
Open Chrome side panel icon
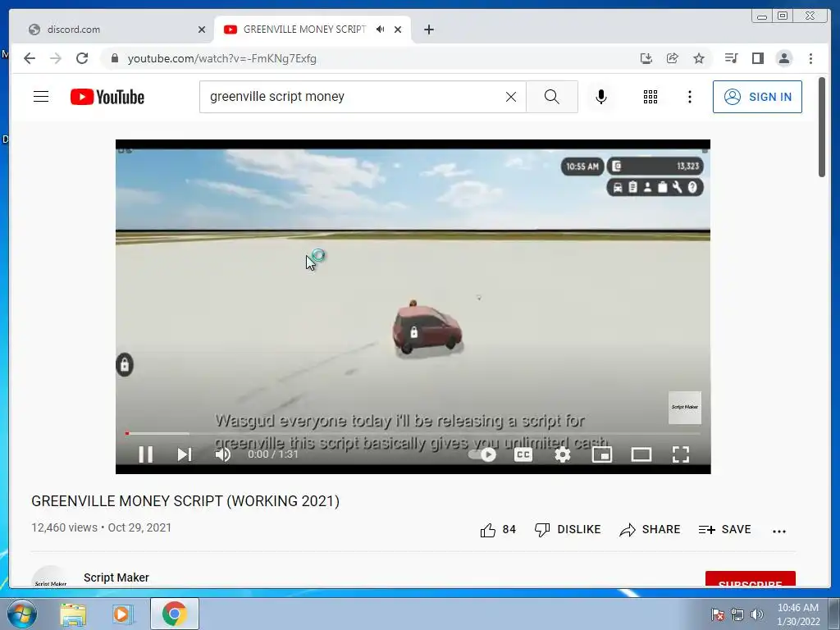[757, 58]
